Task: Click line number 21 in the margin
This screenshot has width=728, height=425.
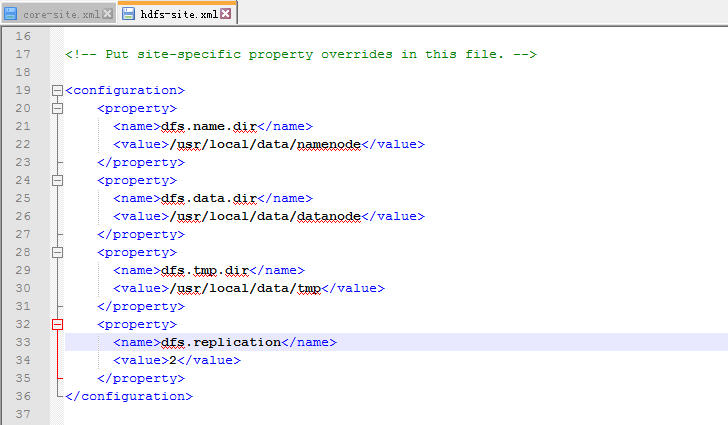Action: (23, 126)
